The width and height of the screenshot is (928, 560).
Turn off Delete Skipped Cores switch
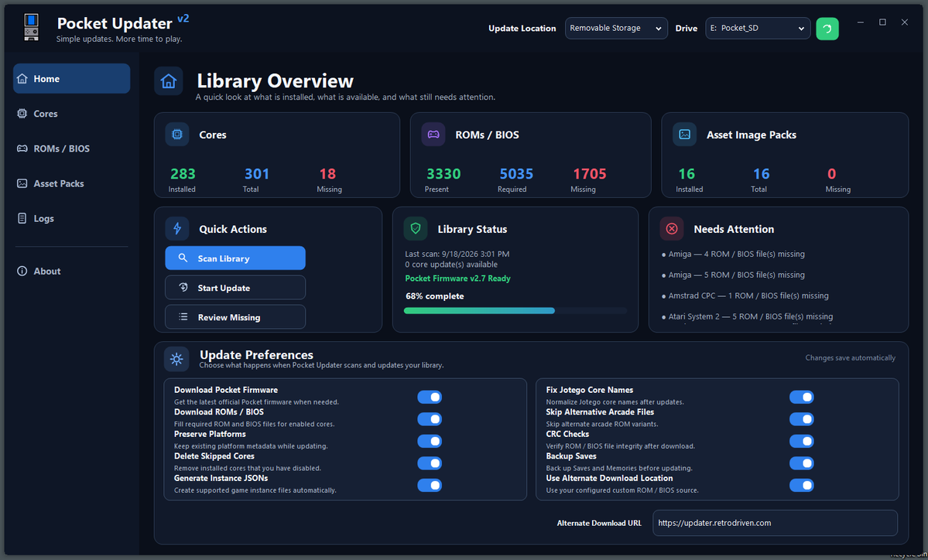[430, 463]
